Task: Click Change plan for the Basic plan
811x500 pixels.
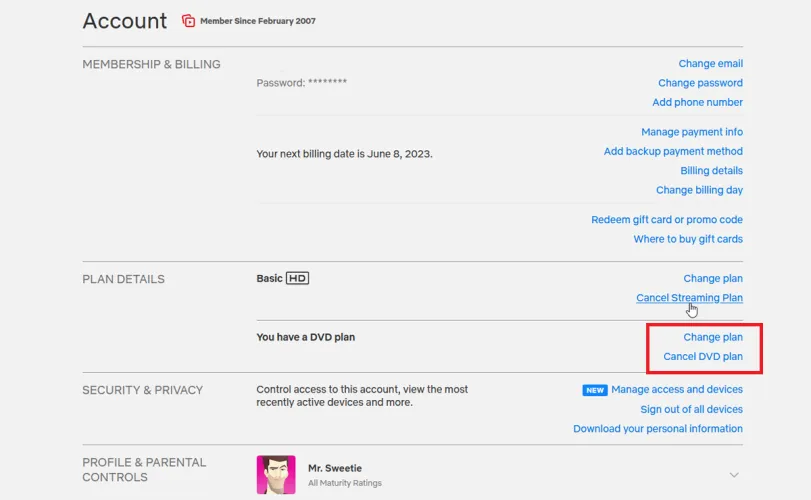Action: coord(713,279)
